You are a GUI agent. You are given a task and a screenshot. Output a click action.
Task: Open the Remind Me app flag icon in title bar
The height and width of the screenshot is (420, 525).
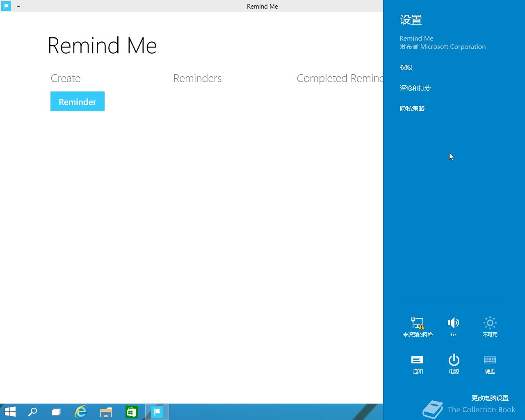(6, 6)
